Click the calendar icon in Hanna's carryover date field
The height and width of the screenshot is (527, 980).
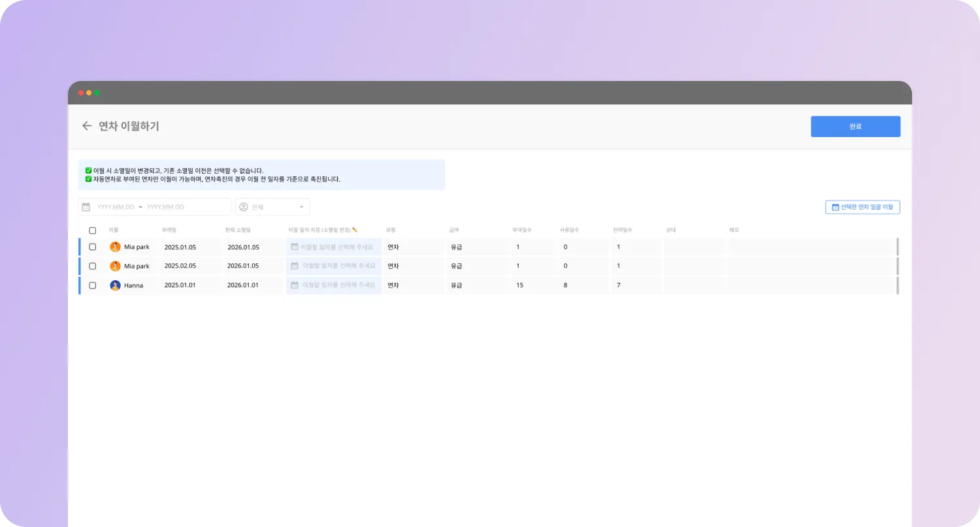click(295, 285)
